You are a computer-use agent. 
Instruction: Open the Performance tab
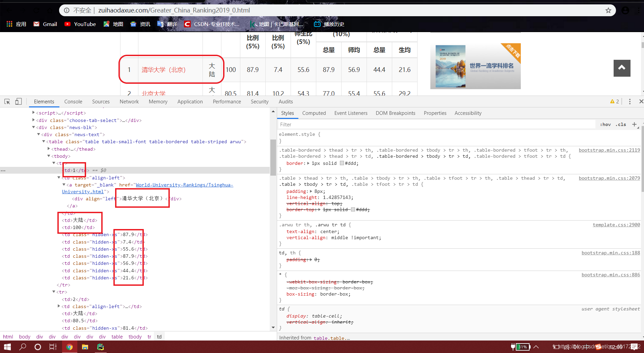click(x=227, y=101)
